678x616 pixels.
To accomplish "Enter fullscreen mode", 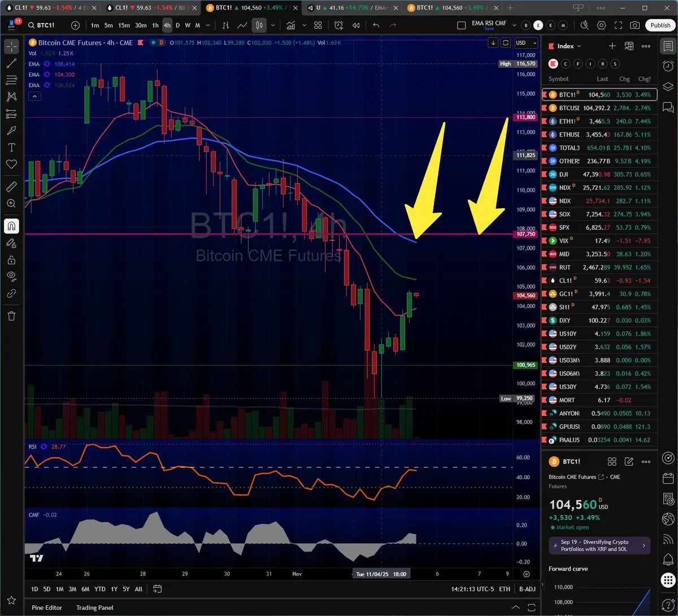I will [x=618, y=25].
